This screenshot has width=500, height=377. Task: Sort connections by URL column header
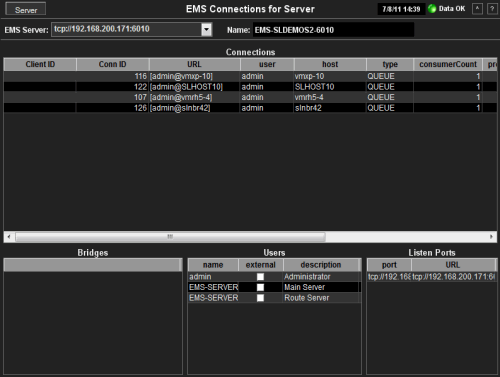[194, 64]
